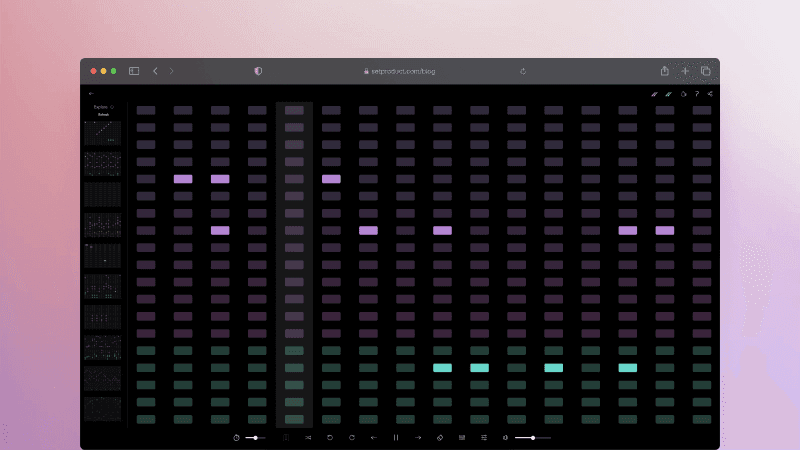Go back with Safari's back chevron
The height and width of the screenshot is (451, 801).
155,71
